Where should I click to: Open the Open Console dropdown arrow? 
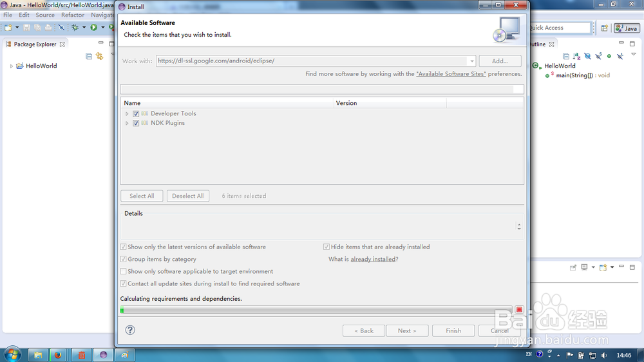point(612,267)
